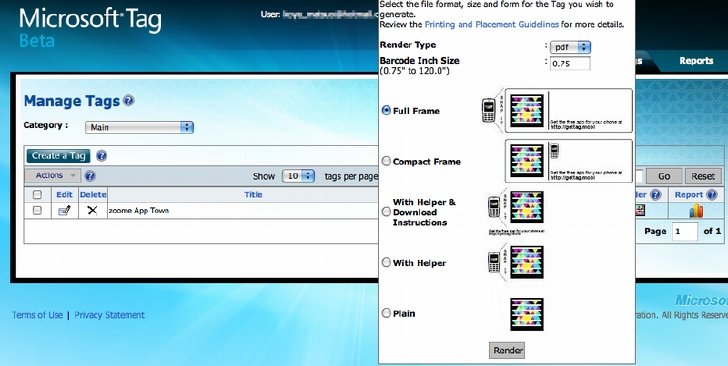Viewport: 728px width, 366px height.
Task: Open the Reports tab
Action: (696, 61)
